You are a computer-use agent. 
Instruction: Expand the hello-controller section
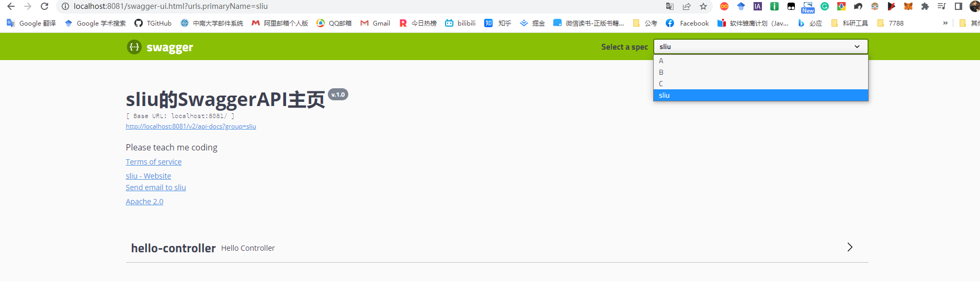pyautogui.click(x=497, y=248)
